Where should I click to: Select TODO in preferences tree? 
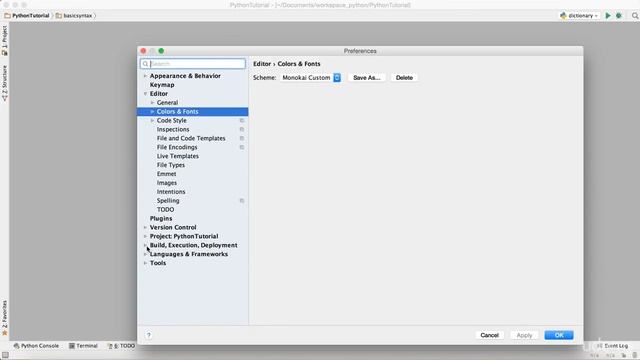[165, 209]
